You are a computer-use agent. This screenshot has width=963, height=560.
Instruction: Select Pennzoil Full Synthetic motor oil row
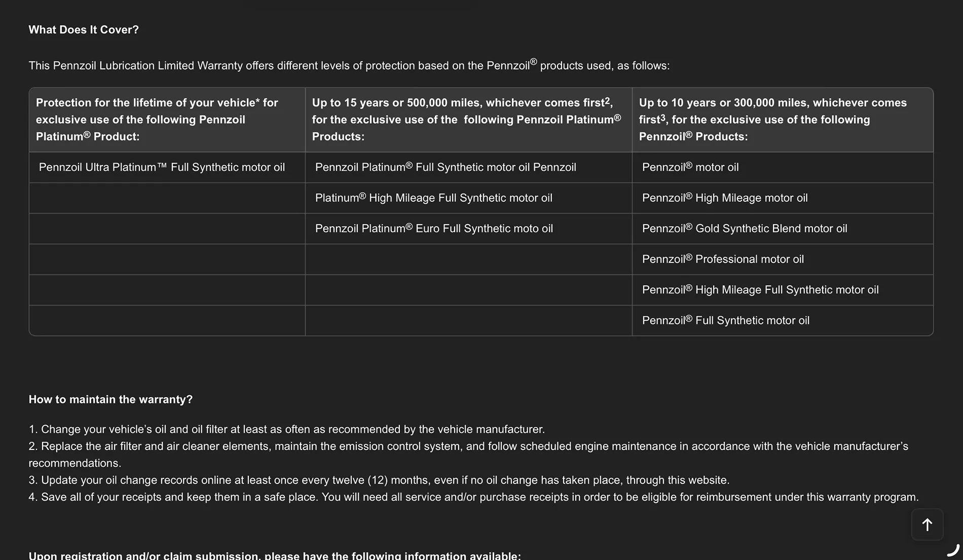tap(783, 320)
